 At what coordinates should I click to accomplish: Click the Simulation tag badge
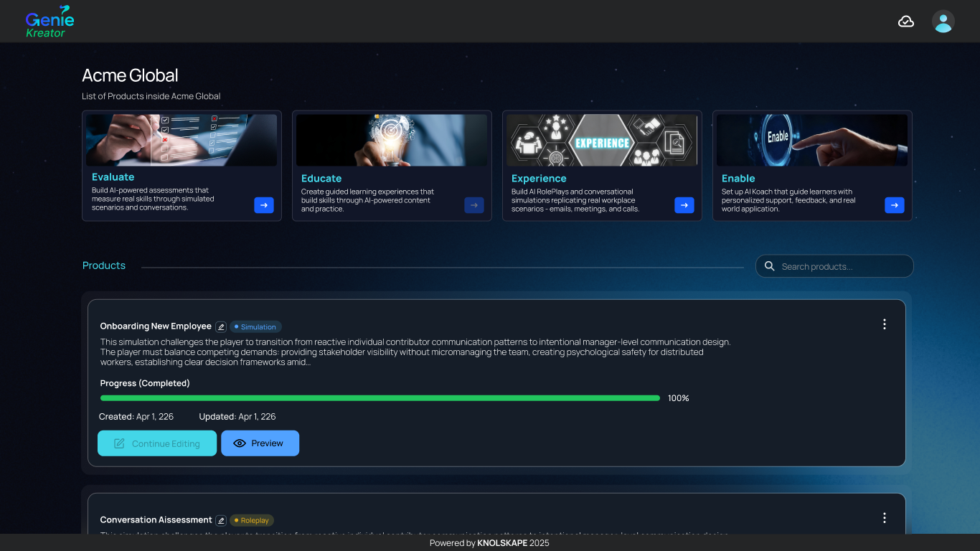255,326
